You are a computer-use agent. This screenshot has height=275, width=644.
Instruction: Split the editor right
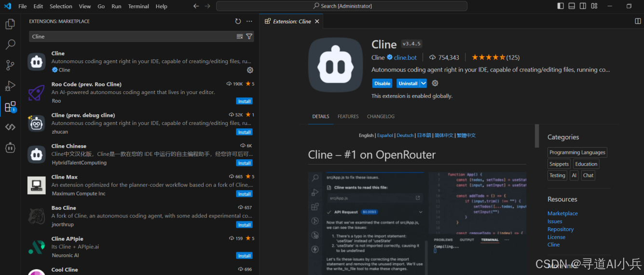[638, 21]
